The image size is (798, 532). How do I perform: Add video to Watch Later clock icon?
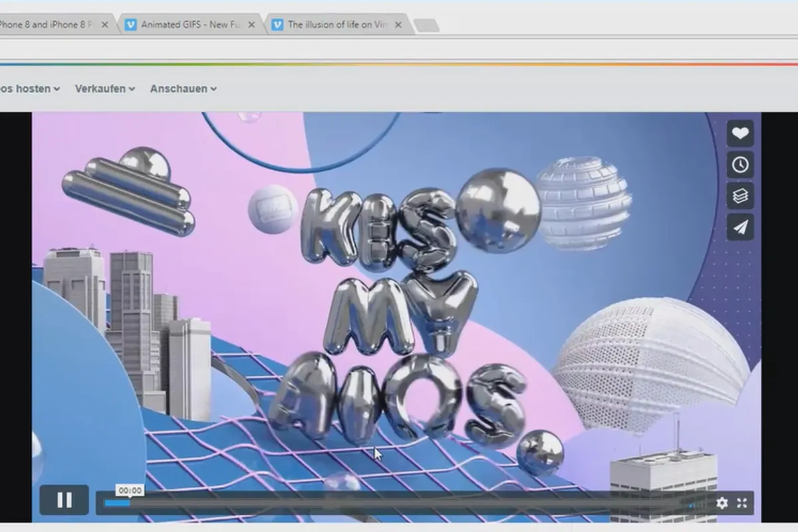pyautogui.click(x=740, y=165)
